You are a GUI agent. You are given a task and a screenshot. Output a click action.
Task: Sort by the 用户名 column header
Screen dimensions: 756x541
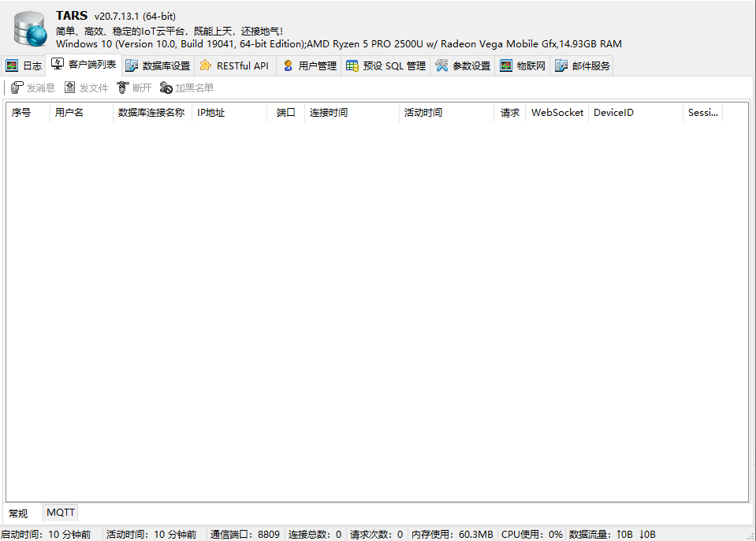pyautogui.click(x=81, y=112)
